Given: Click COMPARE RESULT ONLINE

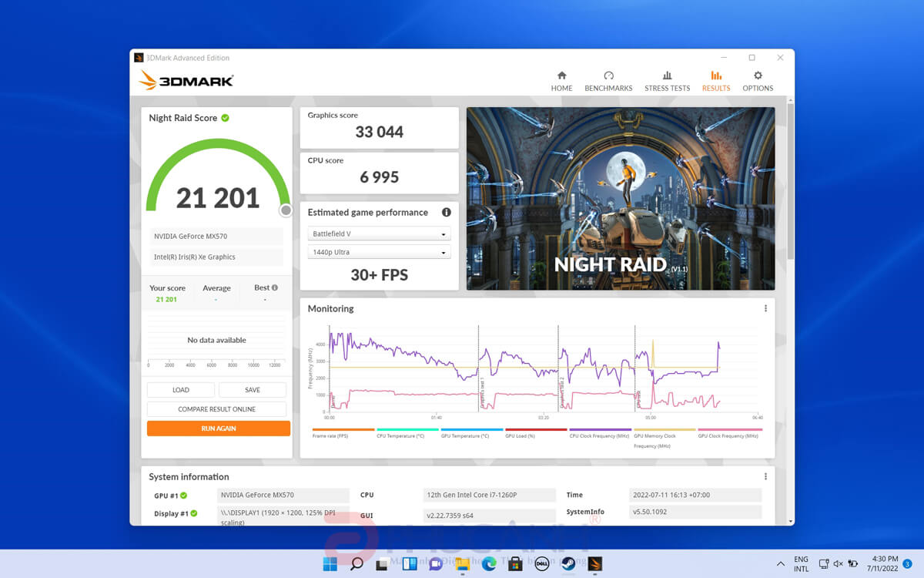Looking at the screenshot, I should pyautogui.click(x=216, y=409).
